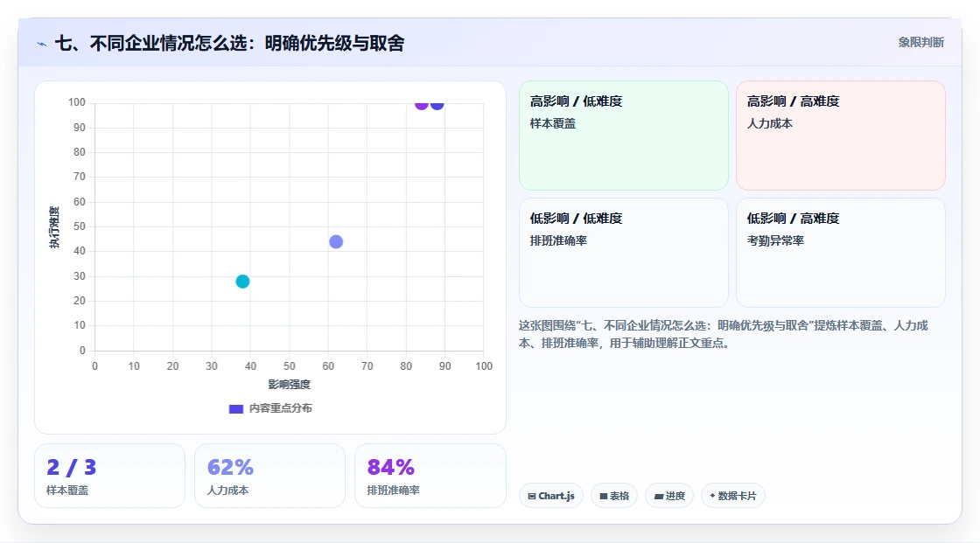
Task: Click the 84% 排班准确率 stat card
Action: pos(430,477)
